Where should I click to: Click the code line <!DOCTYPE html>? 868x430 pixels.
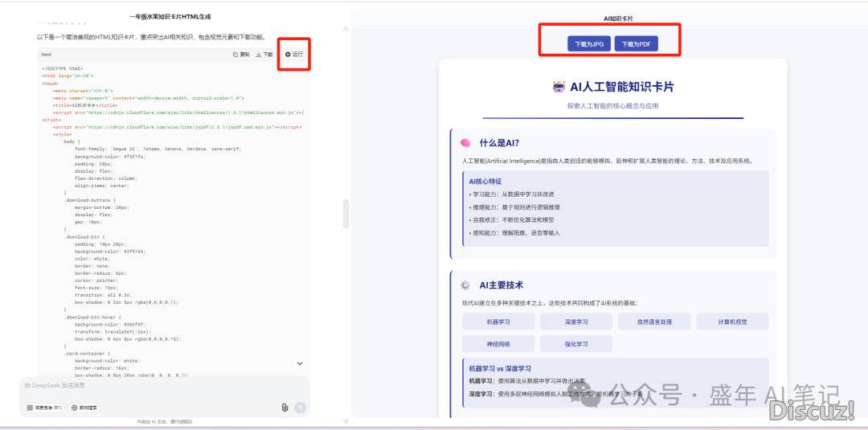(x=62, y=68)
